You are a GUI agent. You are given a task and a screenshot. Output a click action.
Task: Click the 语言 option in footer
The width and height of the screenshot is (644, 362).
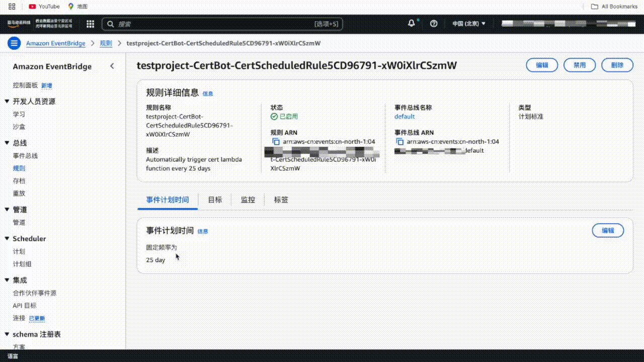click(13, 356)
